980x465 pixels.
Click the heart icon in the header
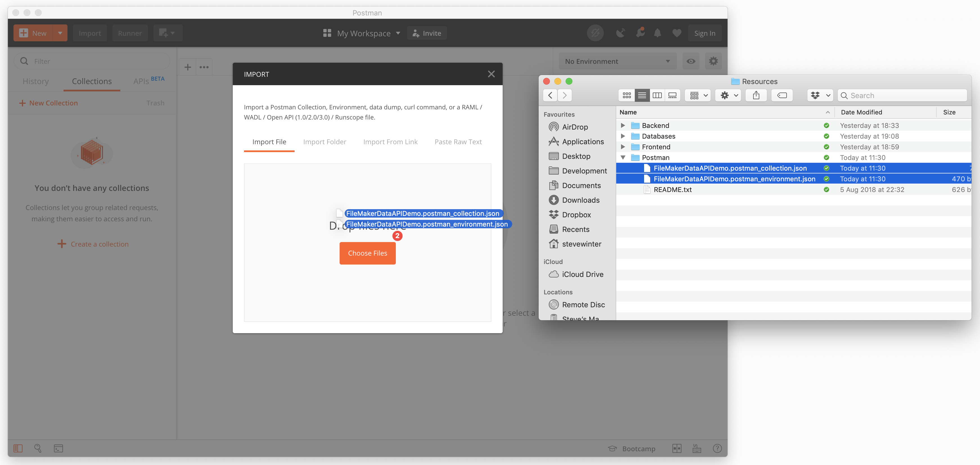click(x=677, y=33)
